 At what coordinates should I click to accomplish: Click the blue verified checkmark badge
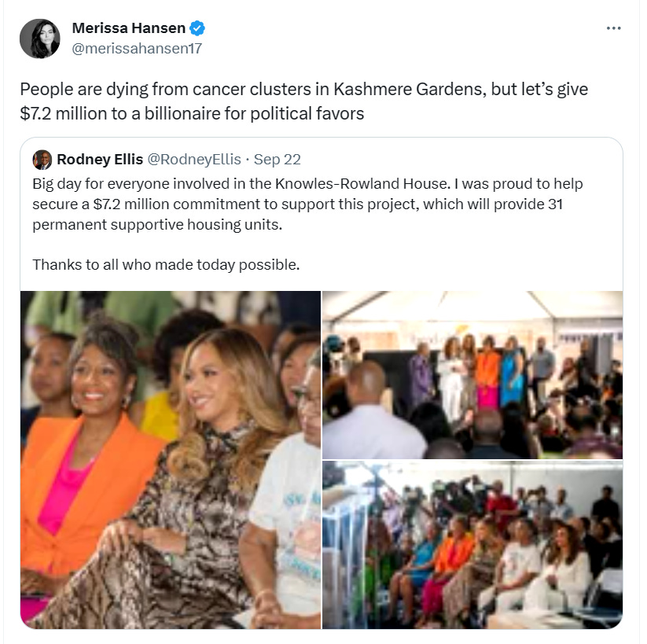197,28
